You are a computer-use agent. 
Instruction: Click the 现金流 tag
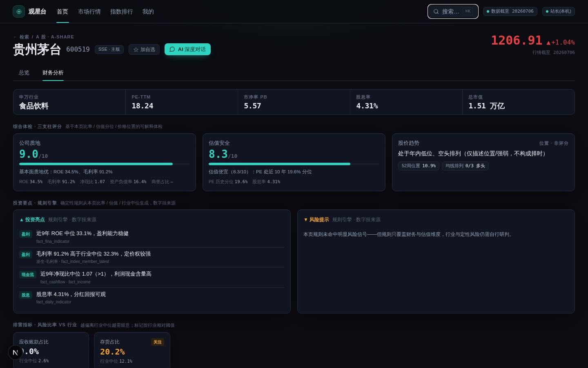pos(28,275)
